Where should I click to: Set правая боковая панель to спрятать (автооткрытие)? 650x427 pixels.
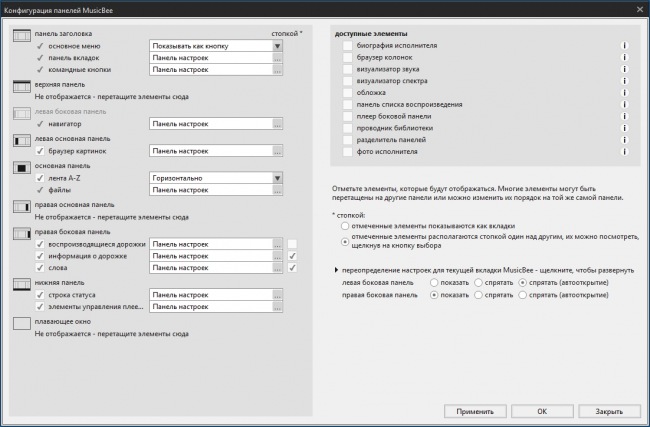tap(523, 295)
